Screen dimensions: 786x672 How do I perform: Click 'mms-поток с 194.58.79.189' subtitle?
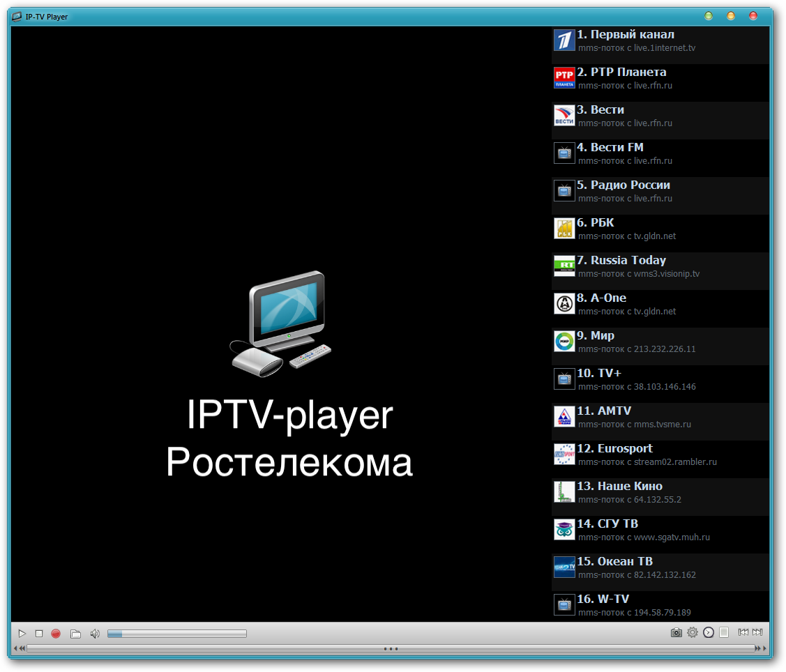(635, 612)
